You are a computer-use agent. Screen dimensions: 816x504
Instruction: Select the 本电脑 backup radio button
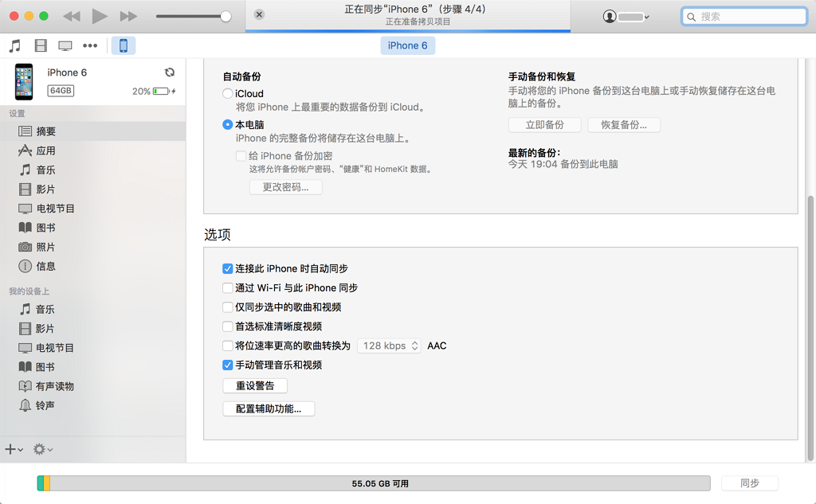[x=227, y=125]
